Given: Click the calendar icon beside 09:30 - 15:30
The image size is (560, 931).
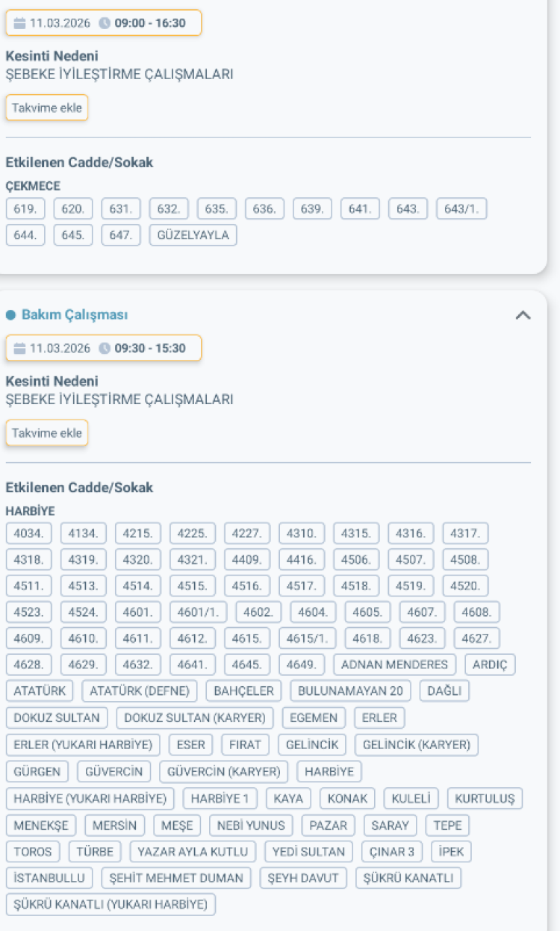Looking at the screenshot, I should coord(19,349).
